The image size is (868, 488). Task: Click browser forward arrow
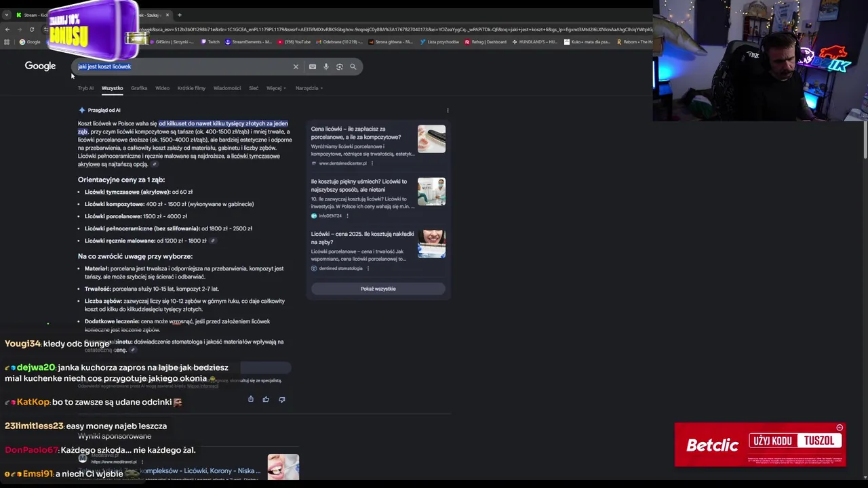(20, 29)
